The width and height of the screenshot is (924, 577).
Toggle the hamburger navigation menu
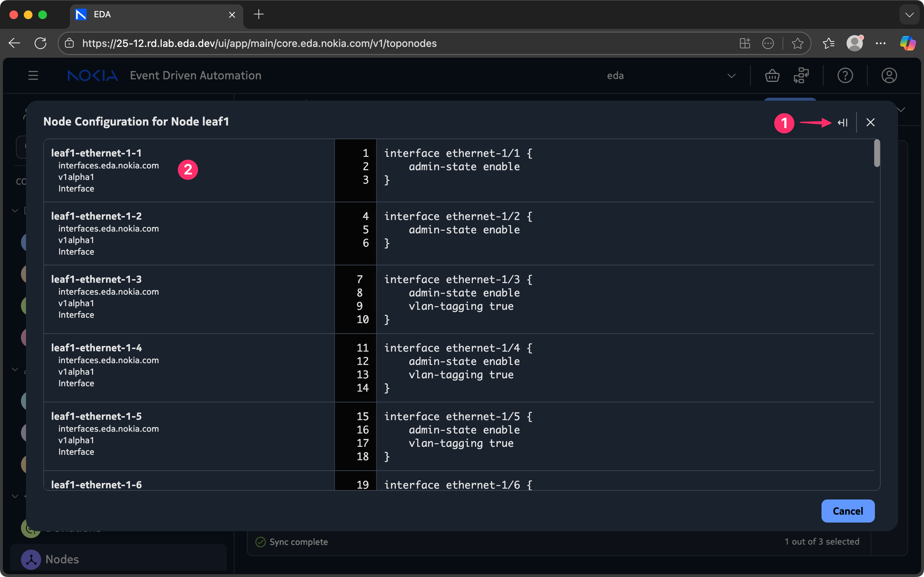click(33, 76)
